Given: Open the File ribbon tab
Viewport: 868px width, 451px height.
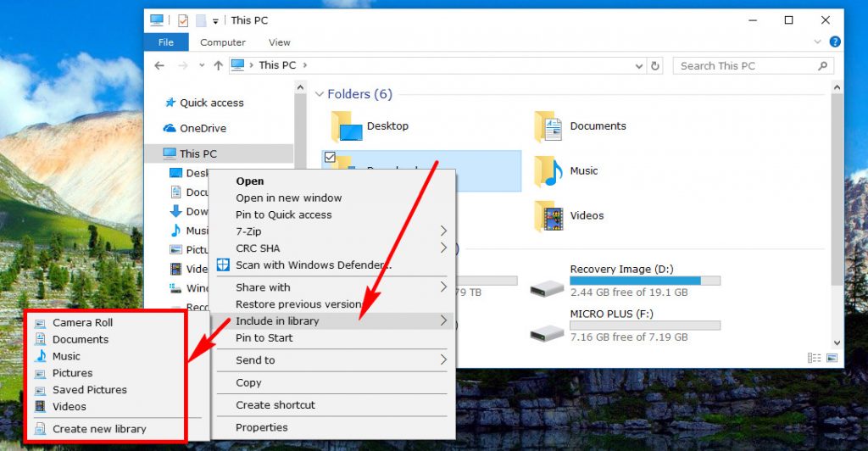Looking at the screenshot, I should click(x=166, y=42).
